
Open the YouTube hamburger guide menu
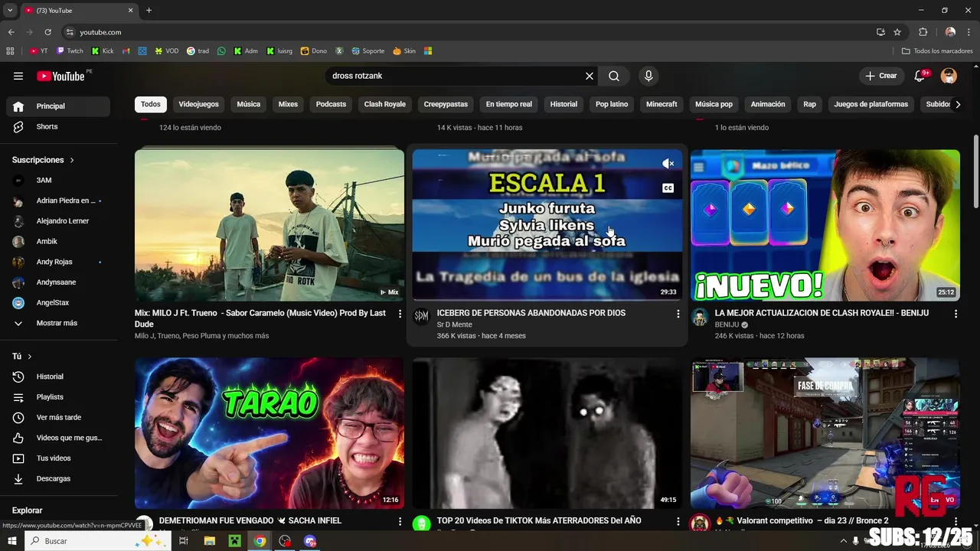(x=18, y=76)
